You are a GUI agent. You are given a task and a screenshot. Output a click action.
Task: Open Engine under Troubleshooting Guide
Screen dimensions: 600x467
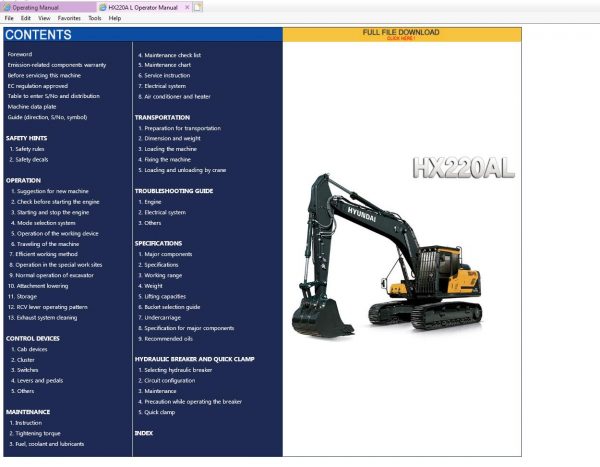click(150, 202)
